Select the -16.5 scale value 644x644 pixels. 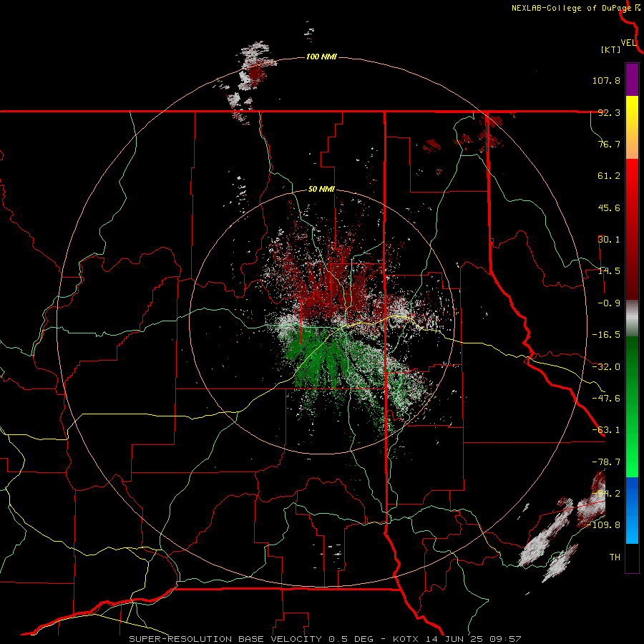point(606,335)
